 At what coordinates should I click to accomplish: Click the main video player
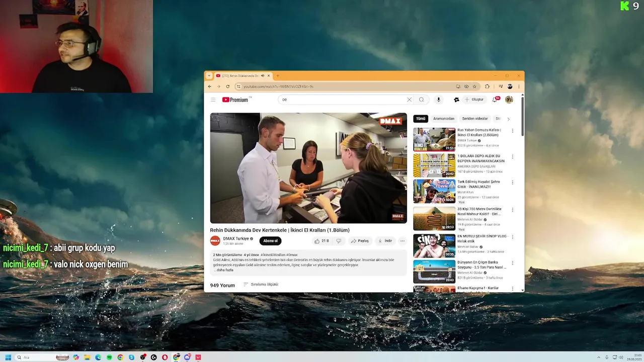308,168
